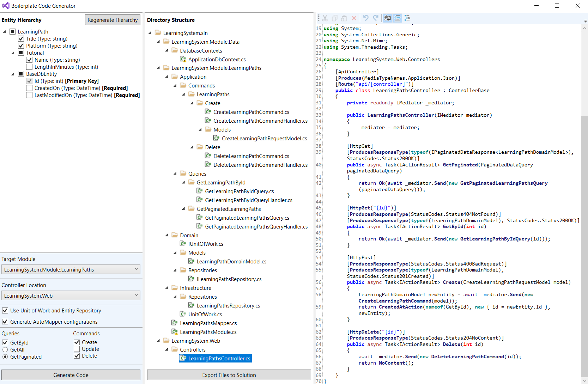Collapse the Create folder node
The height and width of the screenshot is (384, 588).
click(192, 103)
